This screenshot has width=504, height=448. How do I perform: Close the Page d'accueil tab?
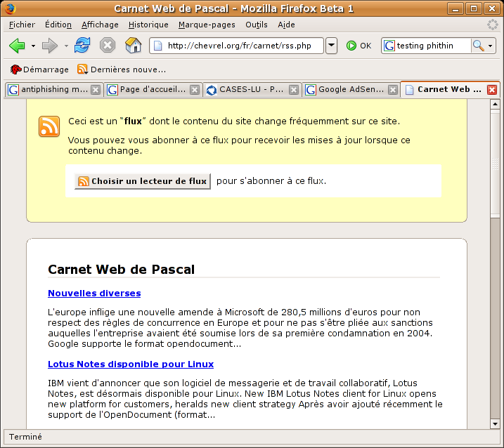195,90
